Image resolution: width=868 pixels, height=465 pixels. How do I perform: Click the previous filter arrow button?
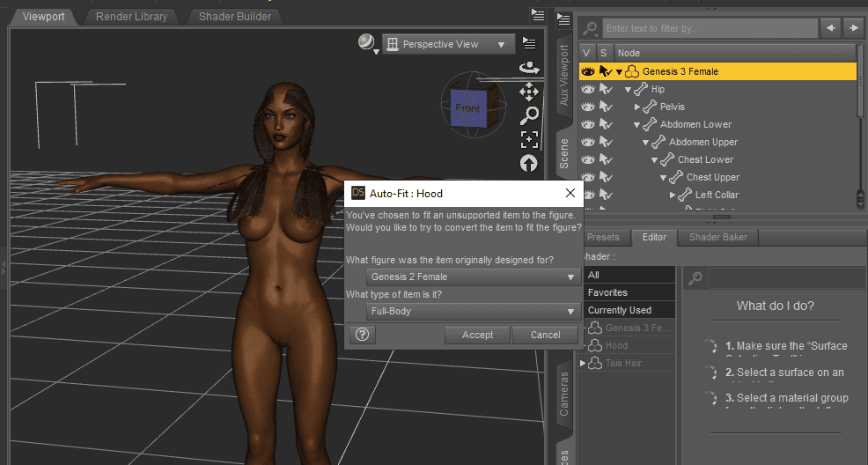[831, 27]
